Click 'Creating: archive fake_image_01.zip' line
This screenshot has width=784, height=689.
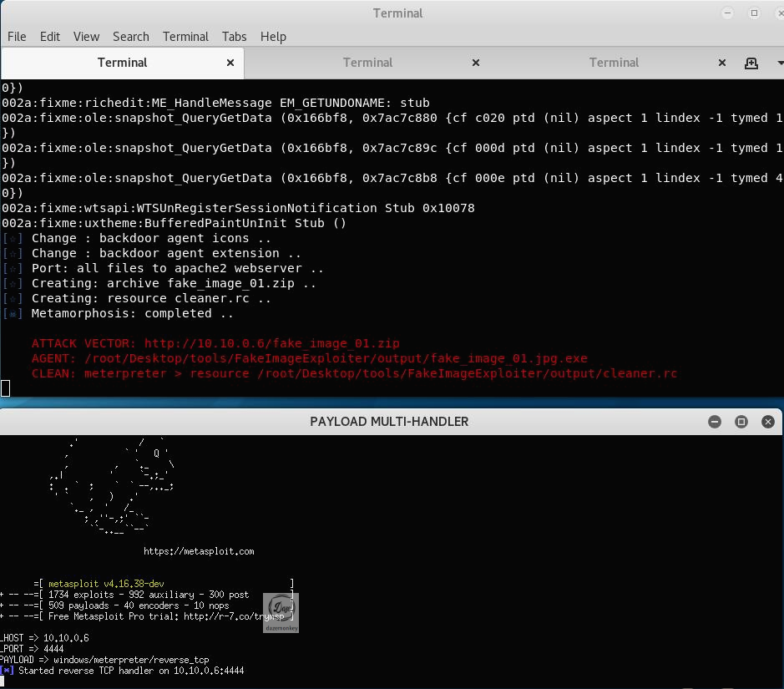pos(159,283)
